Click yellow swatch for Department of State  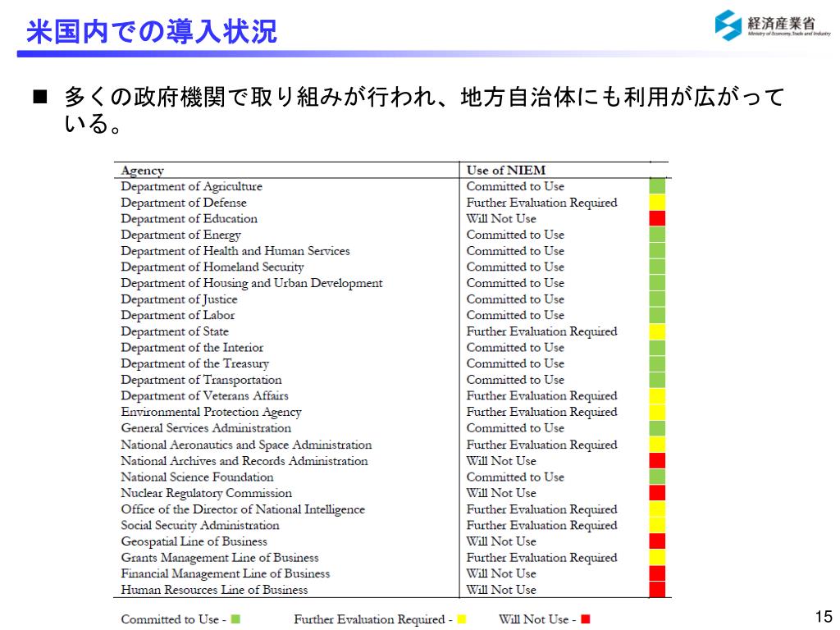tap(657, 331)
